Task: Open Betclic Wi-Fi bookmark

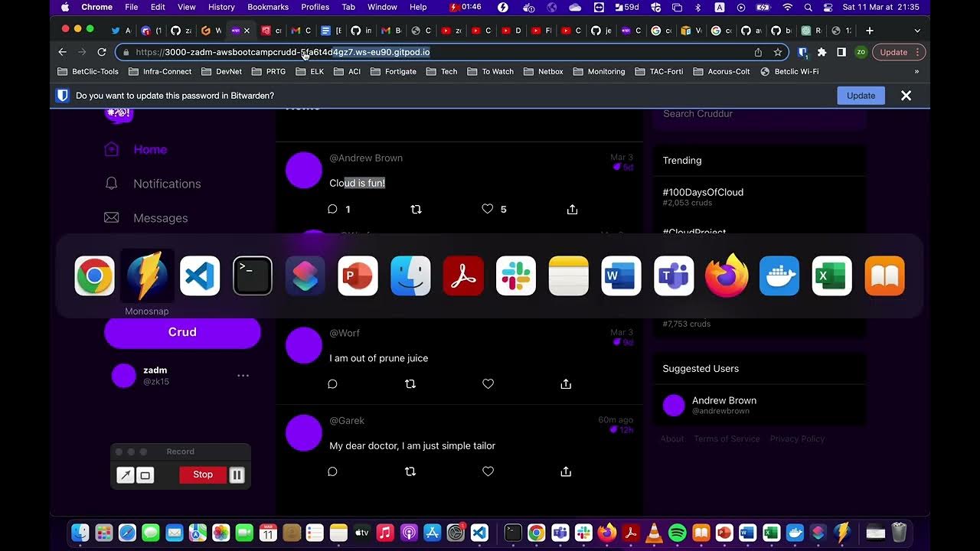Action: [789, 71]
